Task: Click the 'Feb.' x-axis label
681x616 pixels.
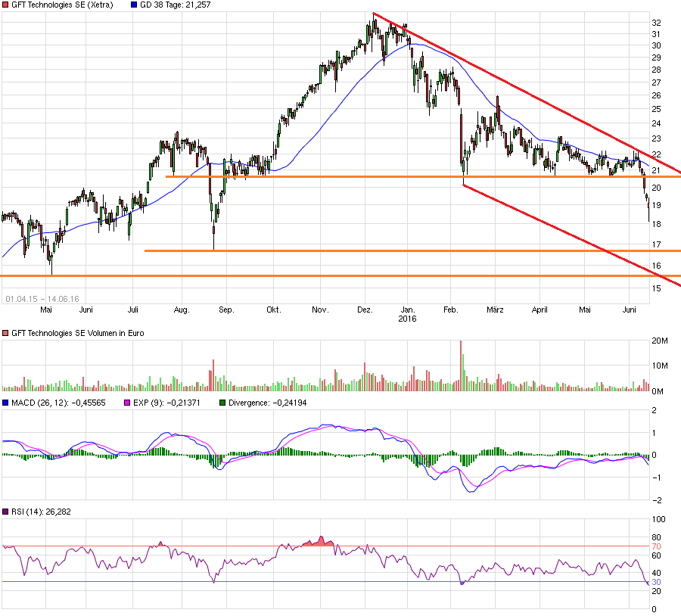Action: pos(451,310)
